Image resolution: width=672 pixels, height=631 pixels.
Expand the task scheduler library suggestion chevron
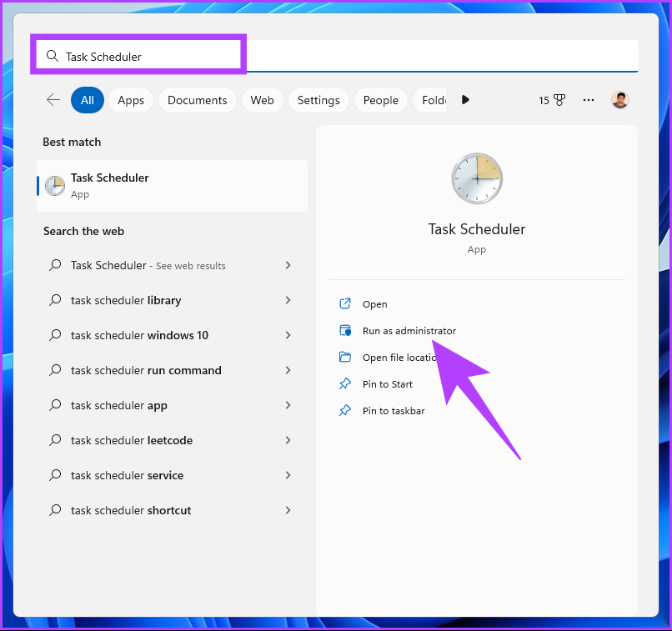(x=288, y=300)
